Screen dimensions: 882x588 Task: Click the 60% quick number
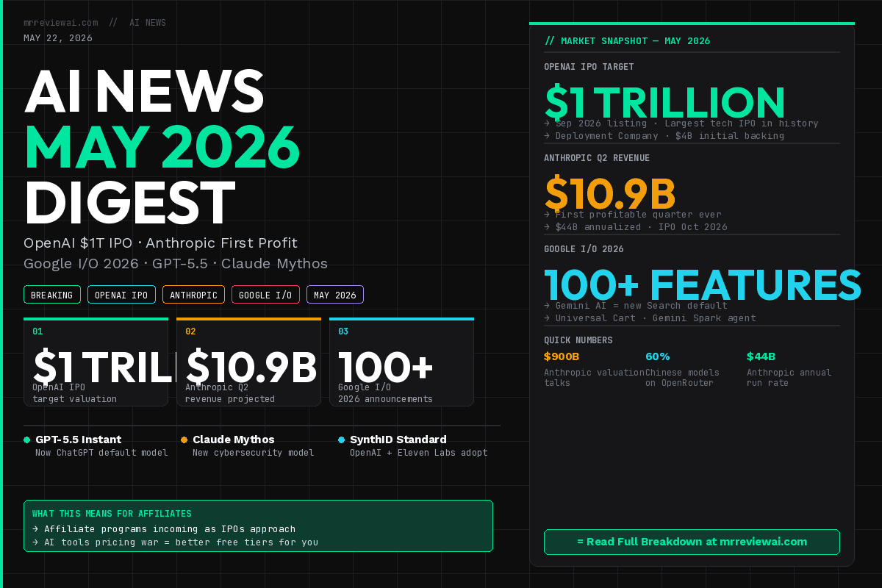tap(658, 356)
